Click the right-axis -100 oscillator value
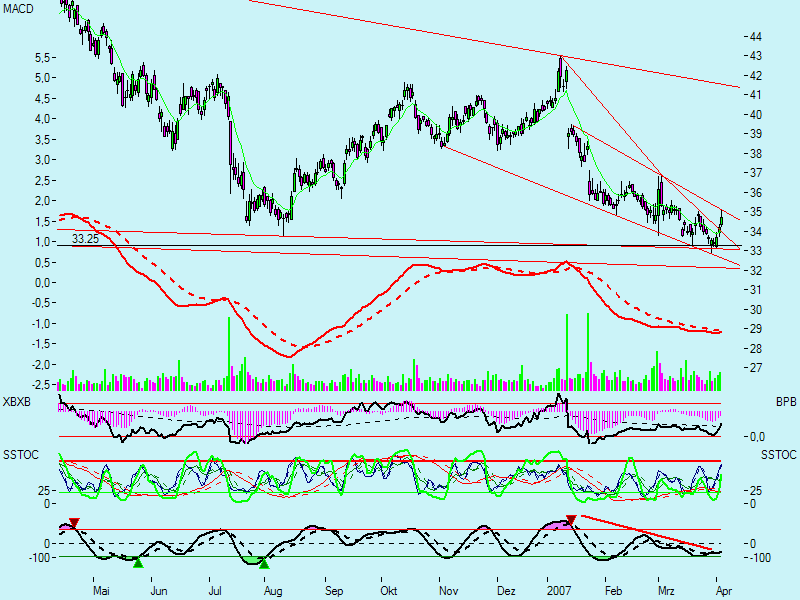 click(760, 558)
